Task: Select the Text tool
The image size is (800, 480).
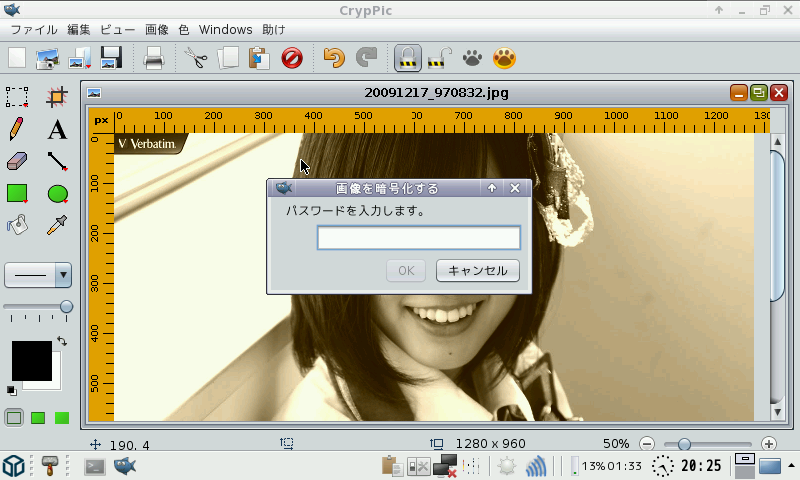Action: coord(58,129)
